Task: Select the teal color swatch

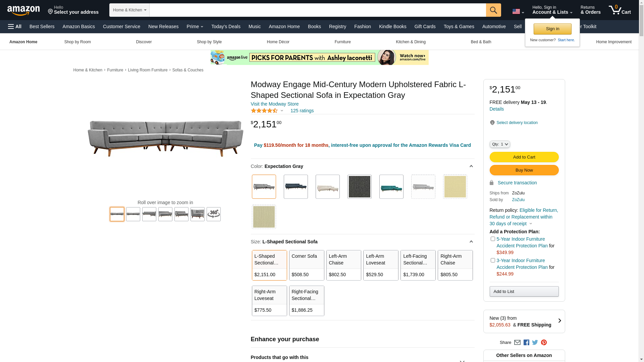Action: click(391, 187)
